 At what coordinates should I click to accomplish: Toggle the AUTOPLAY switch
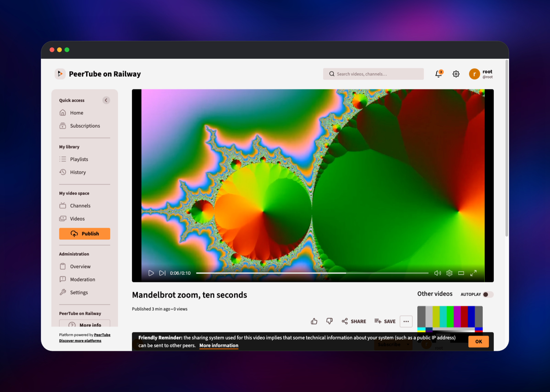(x=488, y=294)
